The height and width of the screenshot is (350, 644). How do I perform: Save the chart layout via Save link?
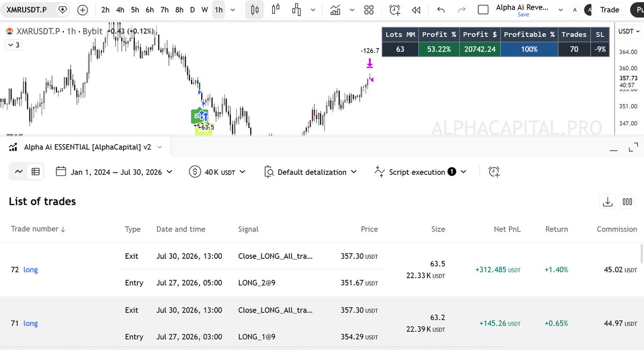coord(523,15)
